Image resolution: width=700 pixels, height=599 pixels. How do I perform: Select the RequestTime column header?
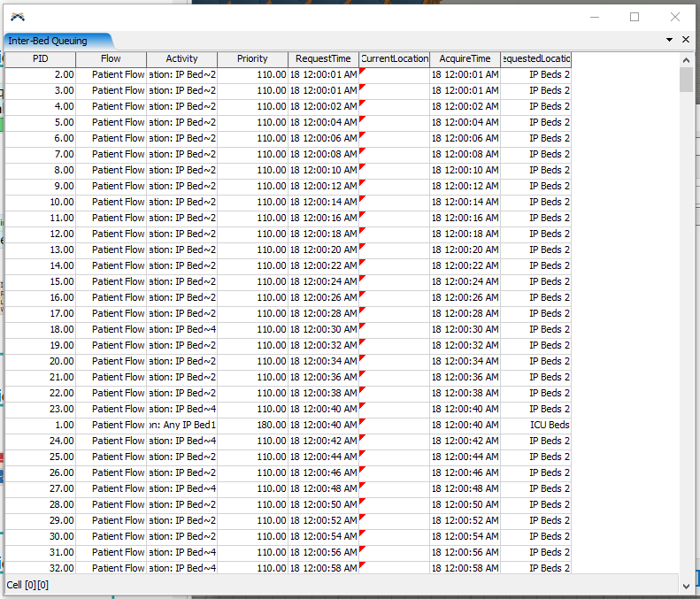tap(323, 58)
